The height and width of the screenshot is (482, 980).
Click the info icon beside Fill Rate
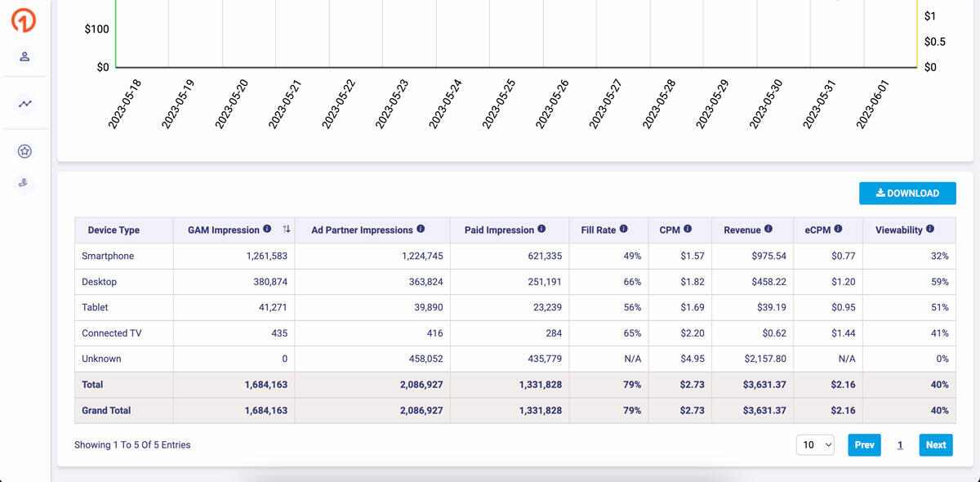click(x=626, y=227)
